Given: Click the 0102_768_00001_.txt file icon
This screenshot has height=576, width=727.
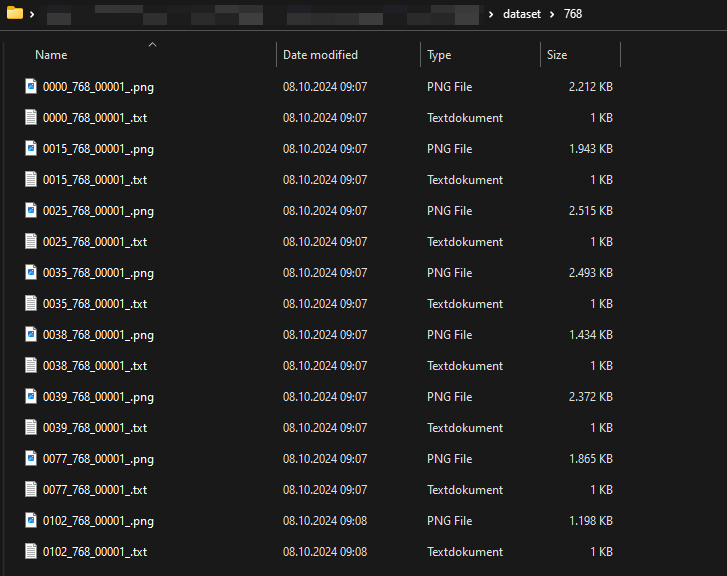Looking at the screenshot, I should (31, 552).
